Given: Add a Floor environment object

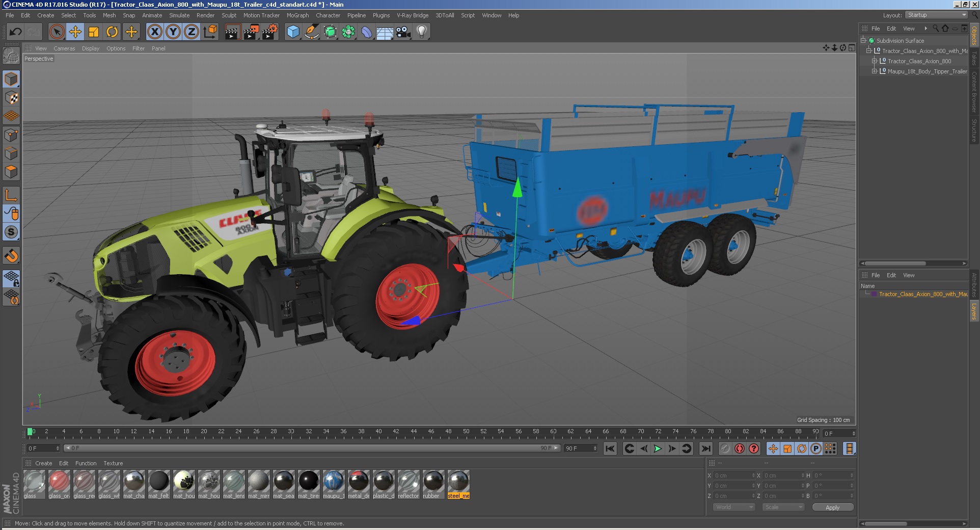Looking at the screenshot, I should [385, 32].
